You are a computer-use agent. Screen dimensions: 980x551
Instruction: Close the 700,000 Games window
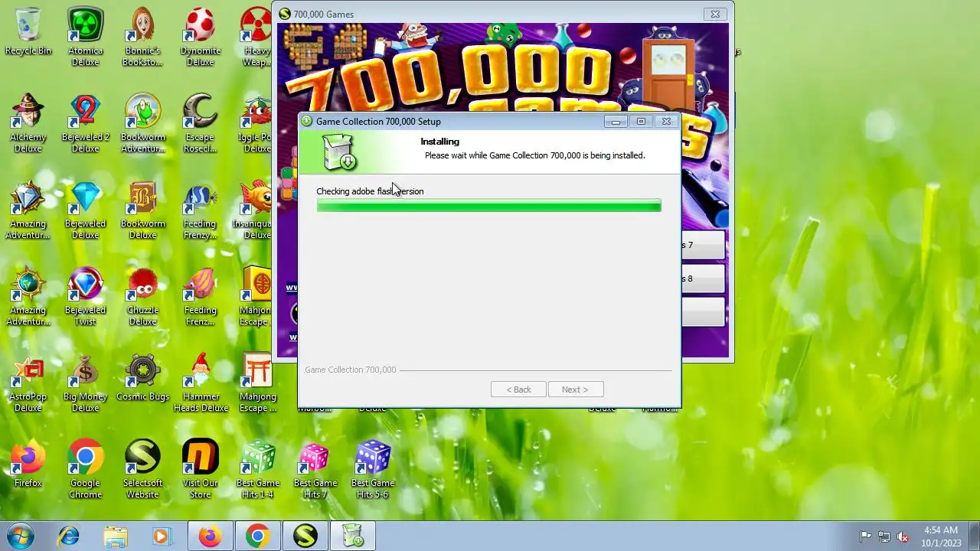point(715,14)
